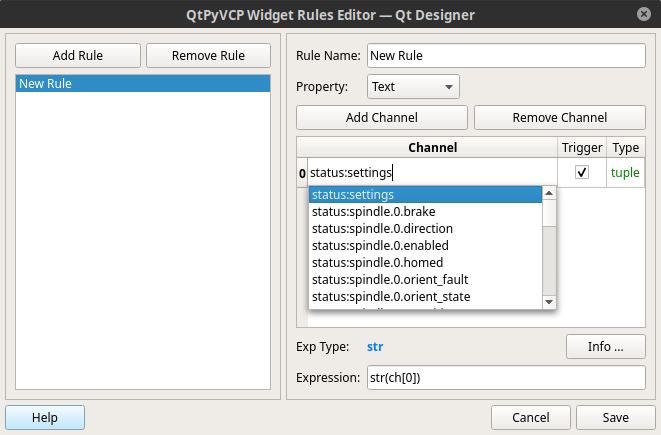Close the Widget Rules Editor window
This screenshot has height=435, width=661.
pos(644,14)
